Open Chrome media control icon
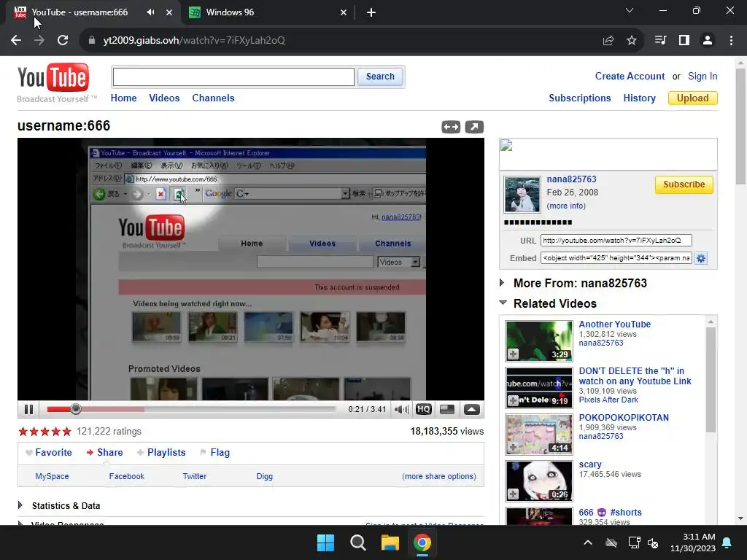 pos(660,41)
